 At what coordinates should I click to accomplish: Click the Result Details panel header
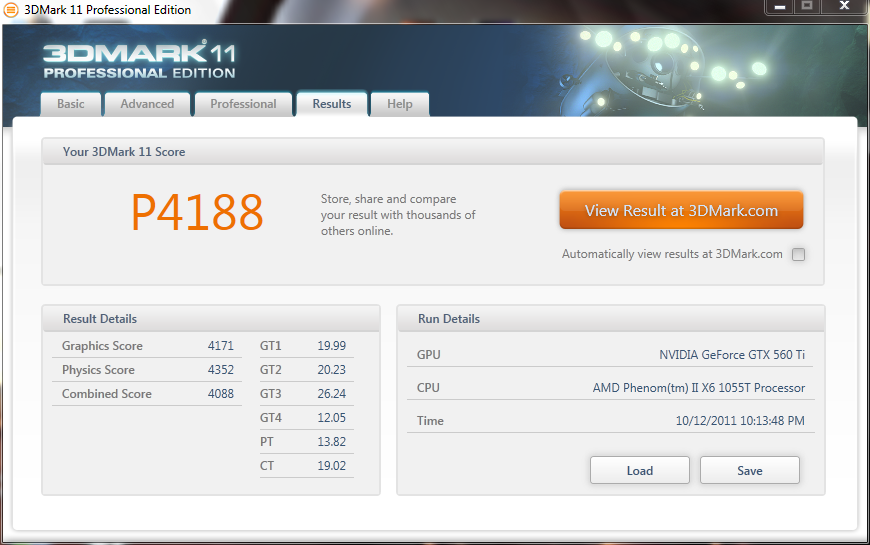click(211, 319)
